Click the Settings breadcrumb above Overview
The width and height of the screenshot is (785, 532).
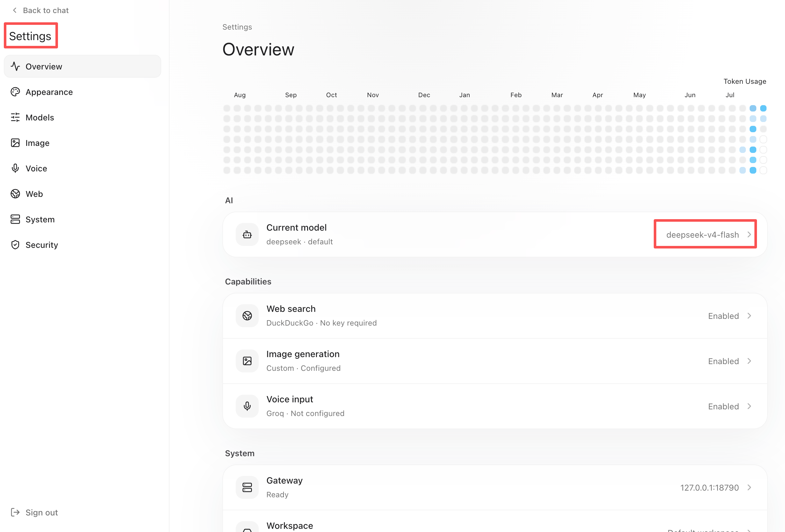pyautogui.click(x=237, y=27)
